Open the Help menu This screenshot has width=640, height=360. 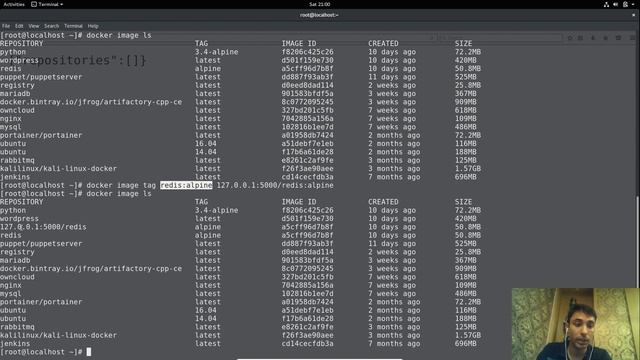tap(93, 26)
